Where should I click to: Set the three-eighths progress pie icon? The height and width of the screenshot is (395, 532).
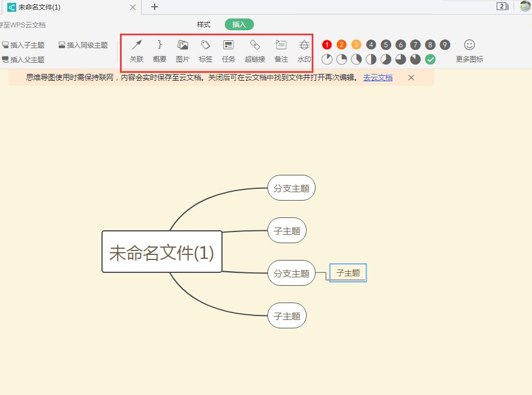[x=356, y=59]
